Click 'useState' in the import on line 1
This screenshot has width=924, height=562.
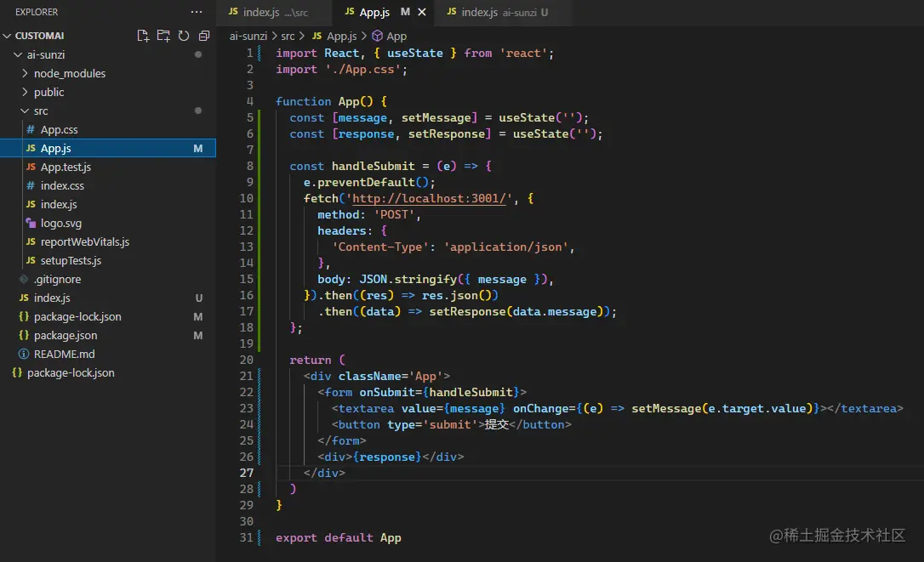(415, 53)
